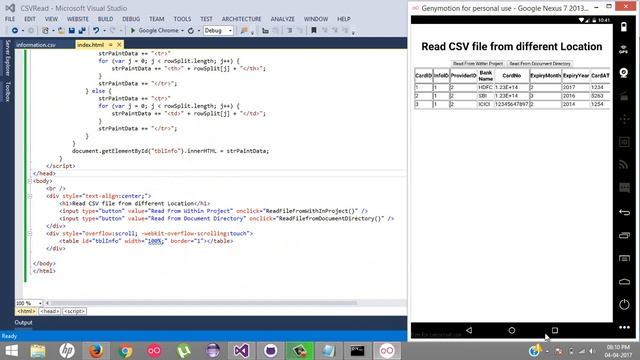Open File Explorer from the taskbar
The width and height of the screenshot is (640, 360).
pos(38,351)
